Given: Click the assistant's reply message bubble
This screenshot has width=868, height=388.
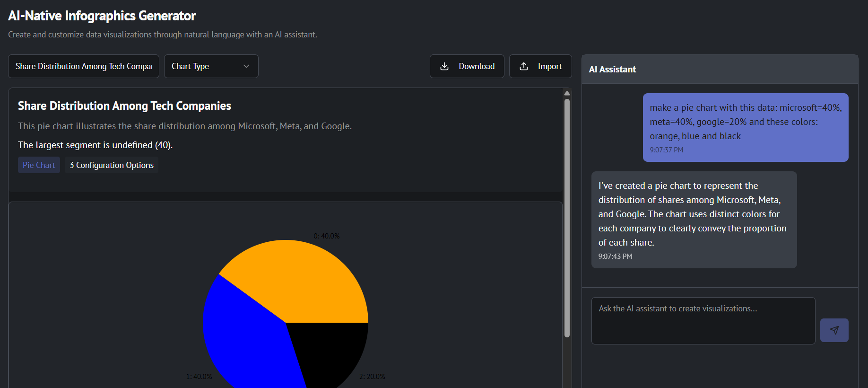Looking at the screenshot, I should [694, 220].
